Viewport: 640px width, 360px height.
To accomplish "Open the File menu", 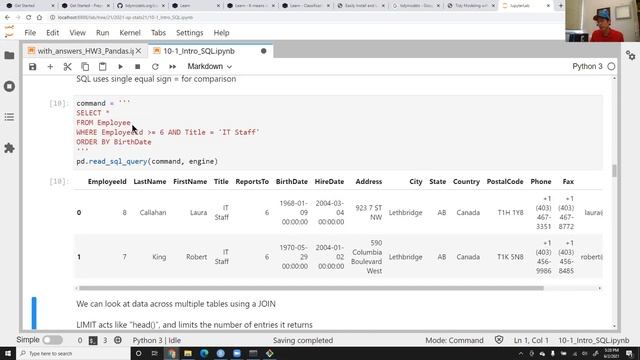I will point(30,33).
